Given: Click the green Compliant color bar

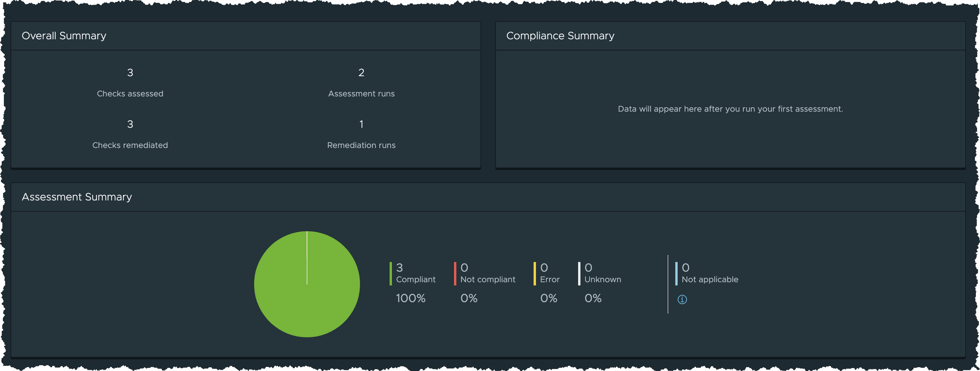Looking at the screenshot, I should (391, 273).
